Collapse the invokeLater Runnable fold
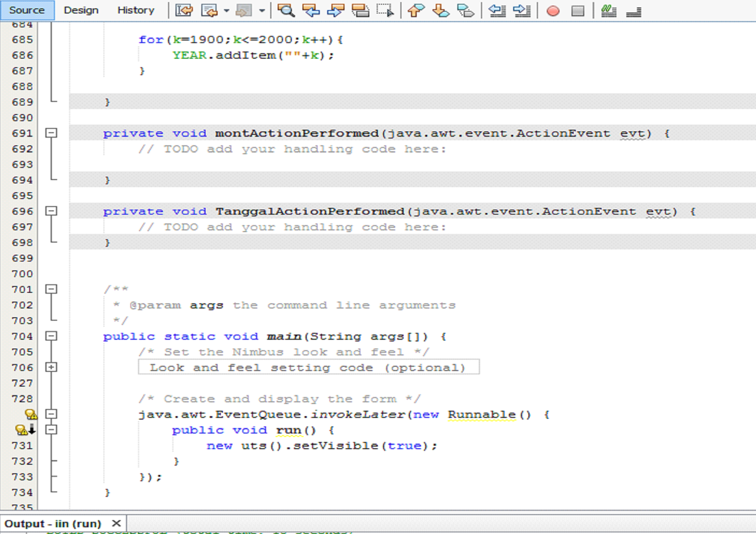This screenshot has height=534, width=756. click(51, 414)
